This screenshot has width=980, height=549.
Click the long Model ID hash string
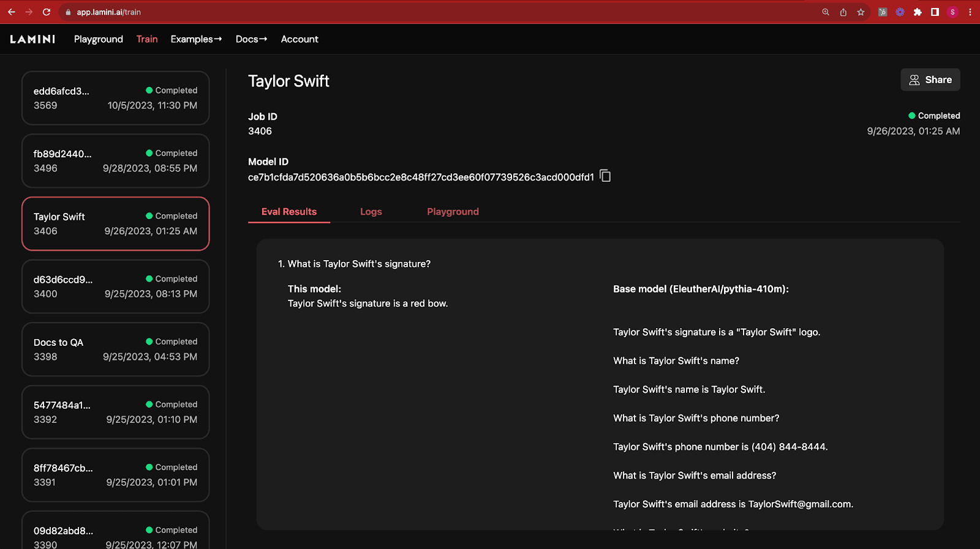(421, 177)
